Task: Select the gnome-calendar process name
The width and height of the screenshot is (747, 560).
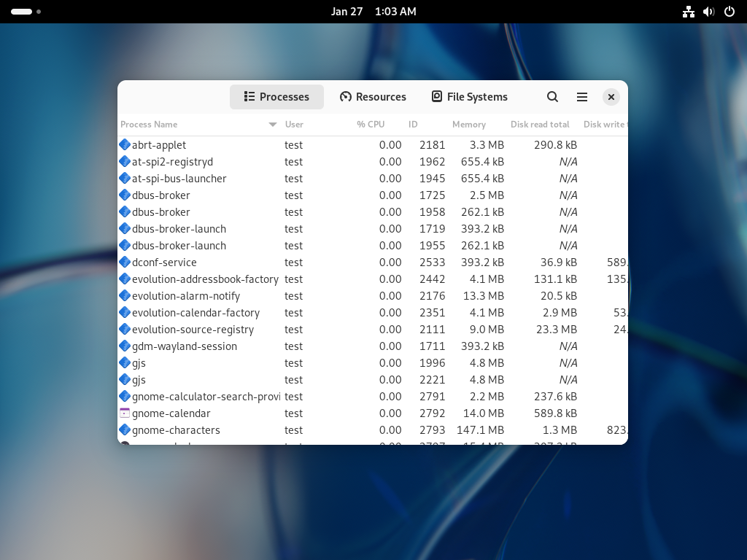Action: (171, 413)
